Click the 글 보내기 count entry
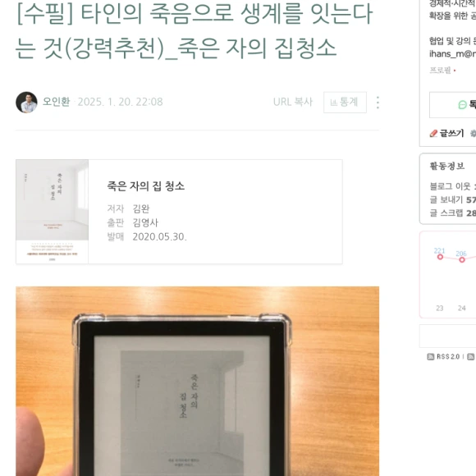The image size is (476, 476). pyautogui.click(x=453, y=199)
